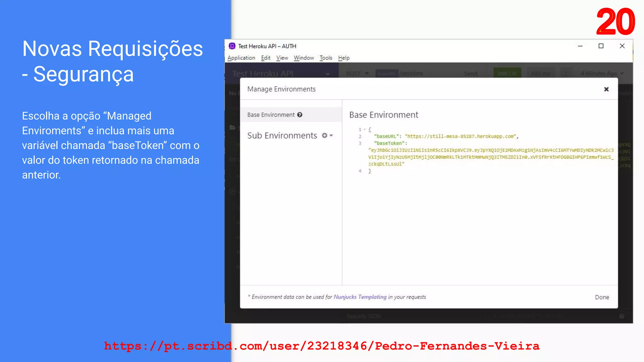Open the Tools menu
The height and width of the screenshot is (362, 644).
tap(326, 58)
